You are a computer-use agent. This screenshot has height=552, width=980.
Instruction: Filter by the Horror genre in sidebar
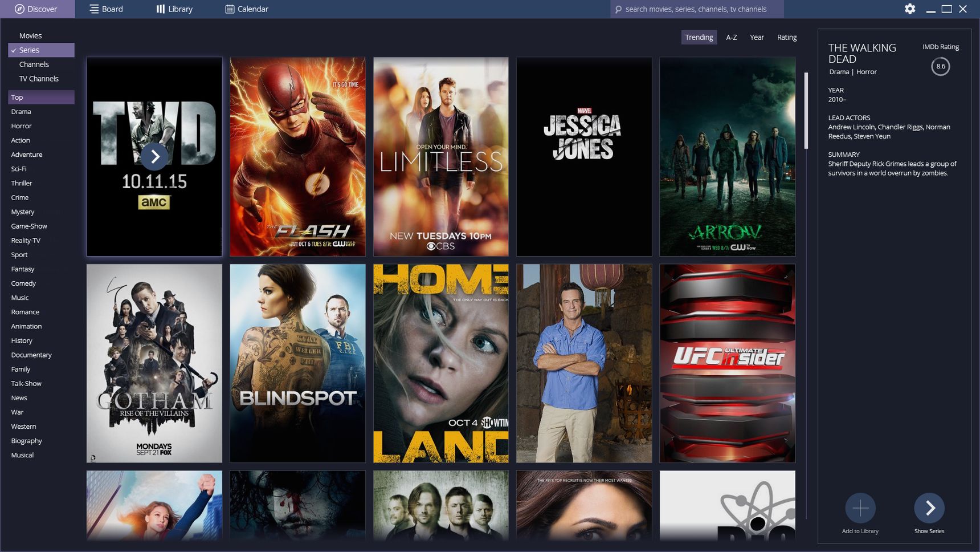(x=21, y=126)
